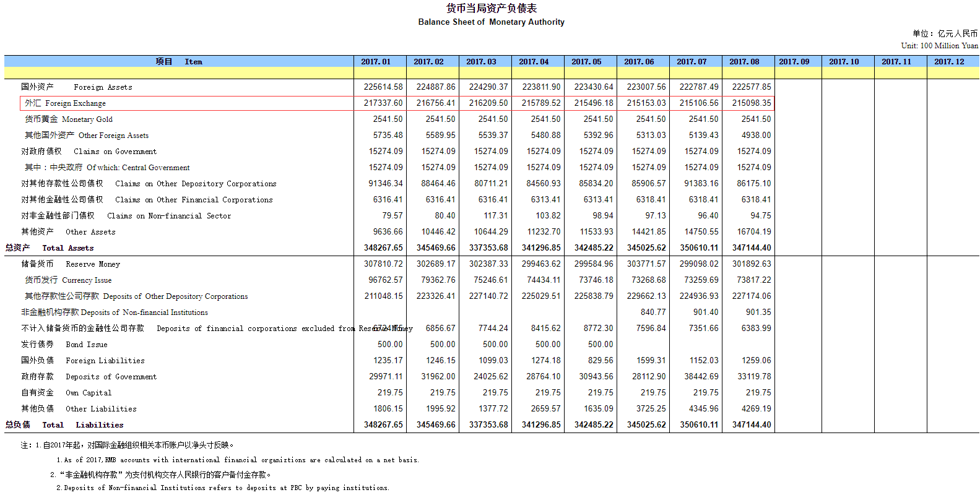The image size is (980, 495).
Task: Click Reserve Money value 307810.72
Action: 383,264
